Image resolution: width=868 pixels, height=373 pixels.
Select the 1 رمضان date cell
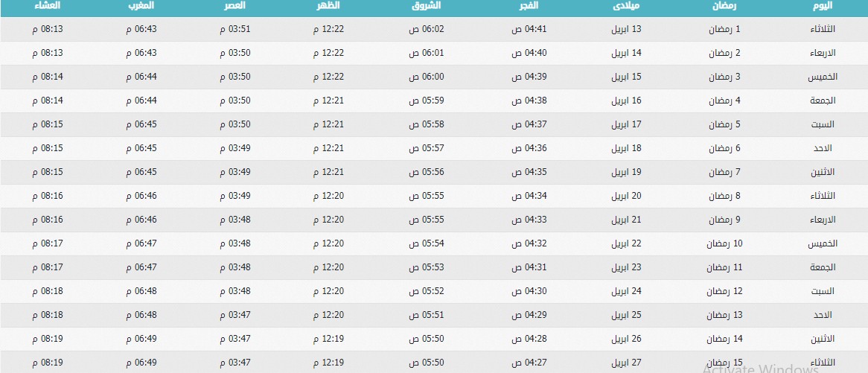point(724,29)
